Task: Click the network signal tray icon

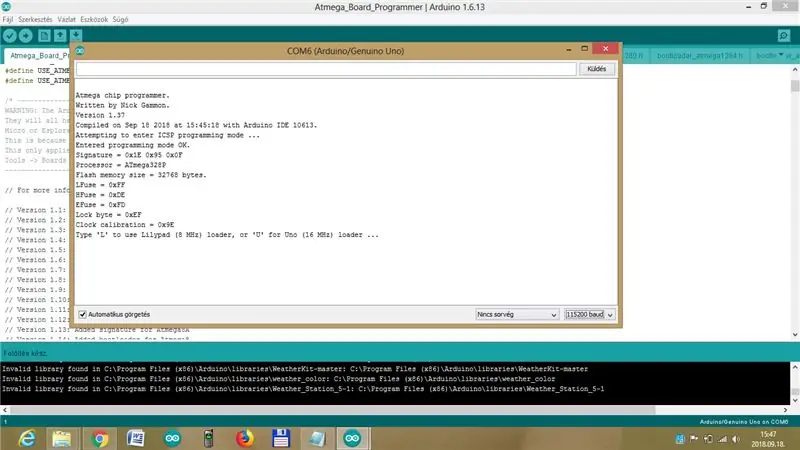Action: (x=722, y=439)
